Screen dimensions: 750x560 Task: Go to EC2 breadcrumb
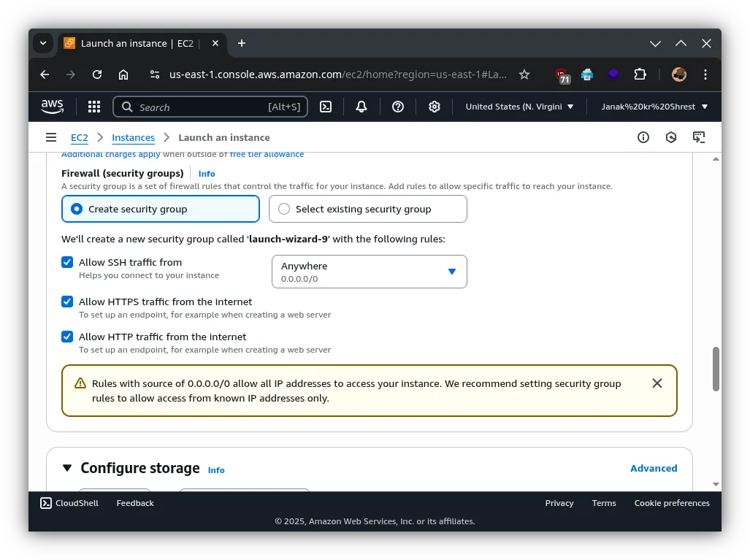pos(80,137)
